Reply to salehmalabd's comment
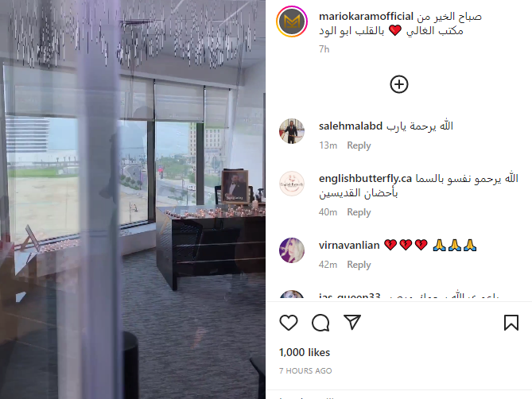 click(x=359, y=145)
